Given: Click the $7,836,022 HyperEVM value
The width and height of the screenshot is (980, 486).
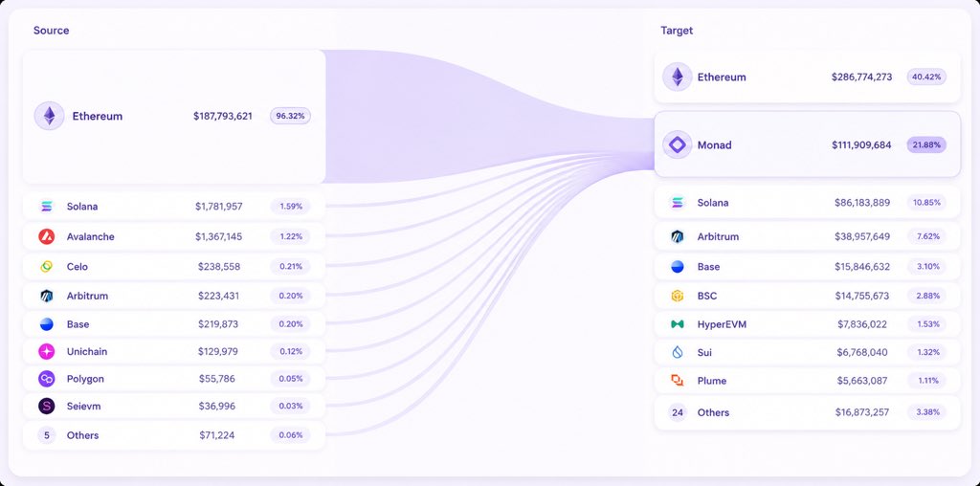Looking at the screenshot, I should point(862,324).
